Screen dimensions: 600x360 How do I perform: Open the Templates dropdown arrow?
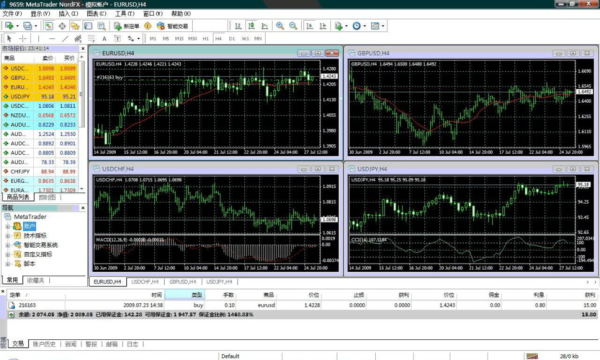(x=383, y=26)
